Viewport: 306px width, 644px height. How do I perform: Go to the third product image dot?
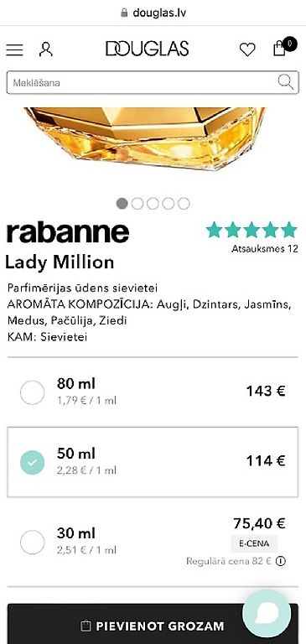[153, 203]
